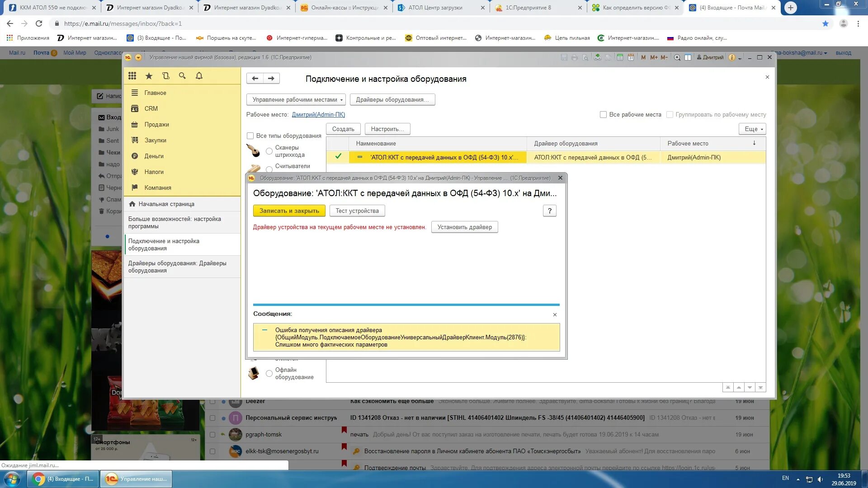Click the search magnifier icon in 1С menu
The image size is (868, 488).
click(183, 75)
